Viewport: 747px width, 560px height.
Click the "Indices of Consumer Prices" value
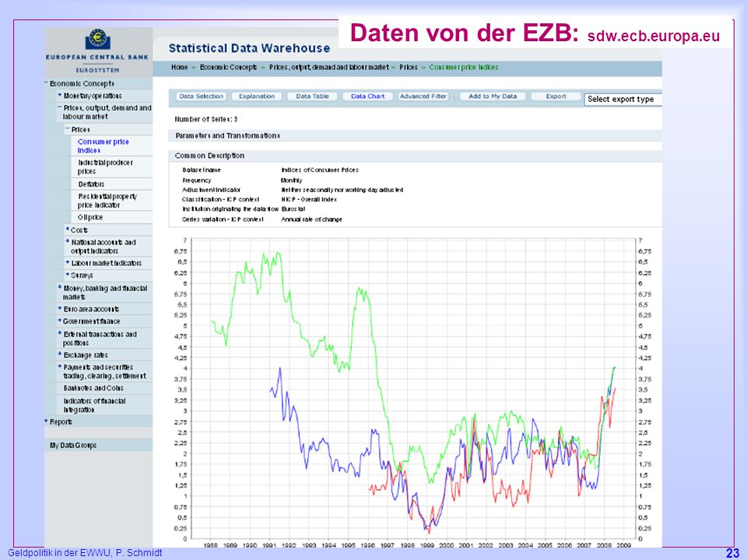pos(320,170)
